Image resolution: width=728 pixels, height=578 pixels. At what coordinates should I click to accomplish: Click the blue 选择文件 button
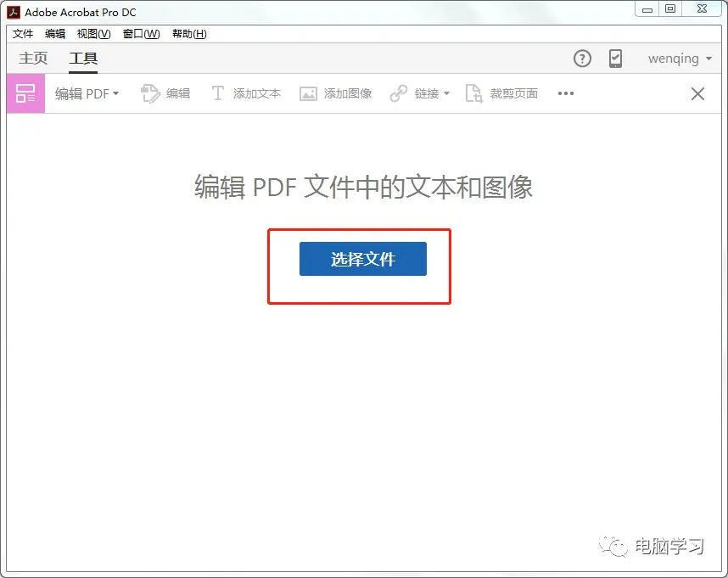362,259
